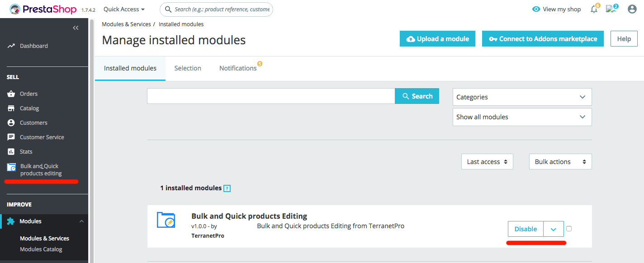Open the Bulk actions dropdown
This screenshot has height=263, width=644.
tap(560, 162)
